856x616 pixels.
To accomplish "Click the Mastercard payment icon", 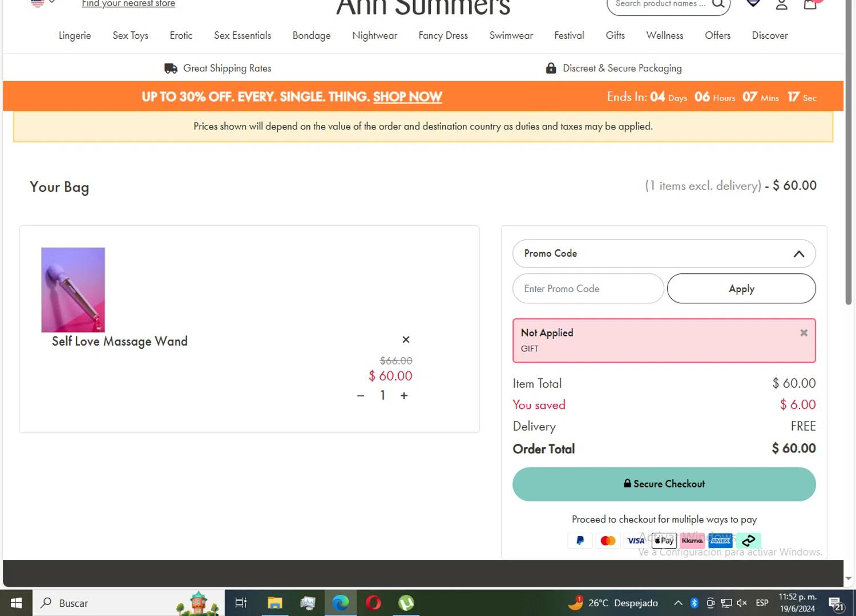I will pos(608,540).
